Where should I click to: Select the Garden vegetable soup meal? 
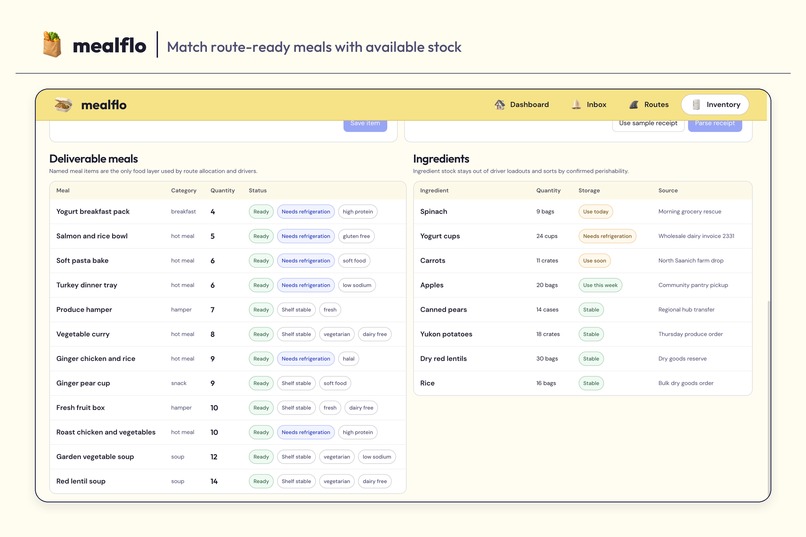click(228, 457)
